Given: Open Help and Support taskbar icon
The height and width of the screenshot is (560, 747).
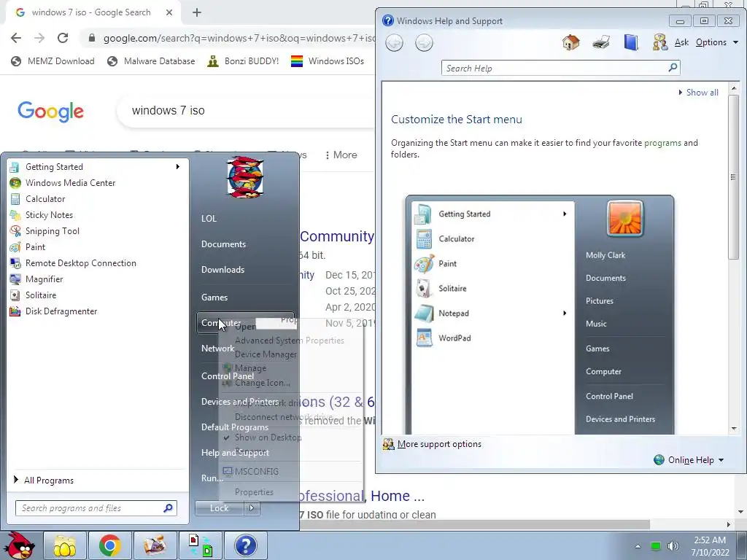Looking at the screenshot, I should 245,545.
